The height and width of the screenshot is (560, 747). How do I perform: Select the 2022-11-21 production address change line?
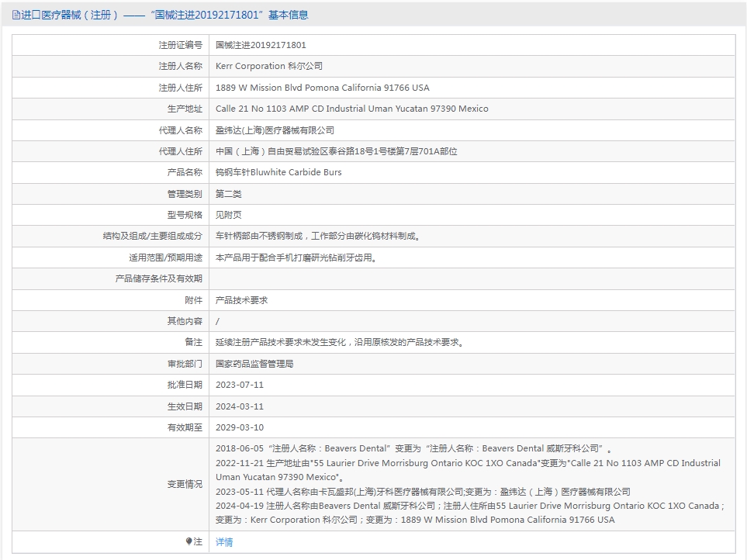(x=468, y=470)
